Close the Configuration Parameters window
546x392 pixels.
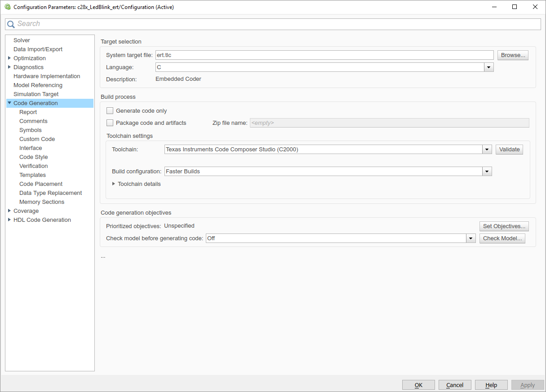click(x=535, y=7)
